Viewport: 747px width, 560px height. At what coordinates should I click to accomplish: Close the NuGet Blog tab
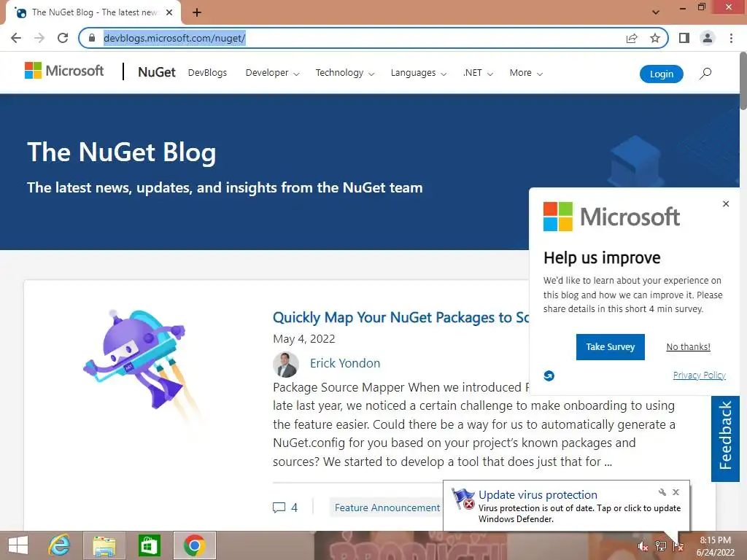169,12
